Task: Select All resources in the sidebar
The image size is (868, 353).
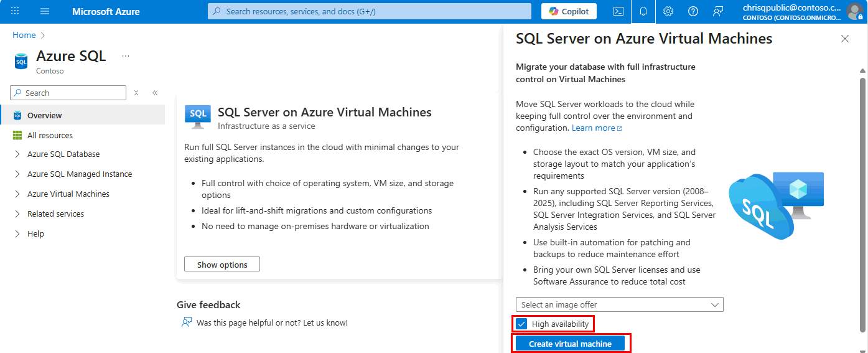Action: tap(50, 135)
